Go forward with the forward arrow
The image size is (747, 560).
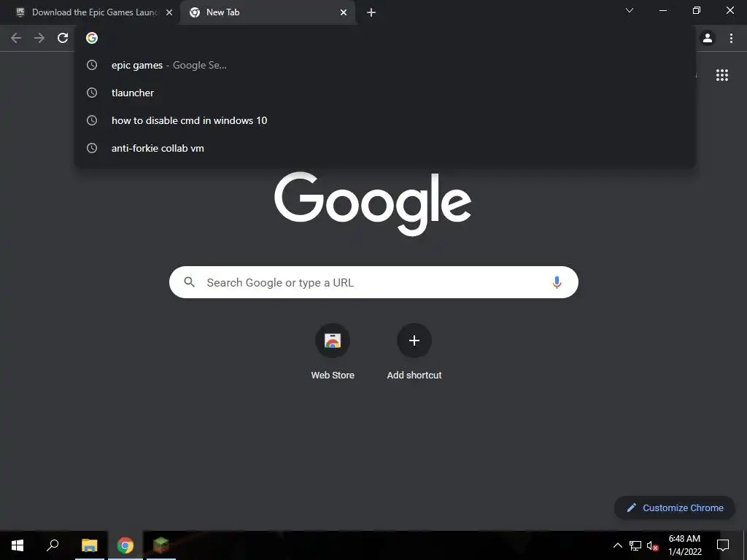(39, 38)
